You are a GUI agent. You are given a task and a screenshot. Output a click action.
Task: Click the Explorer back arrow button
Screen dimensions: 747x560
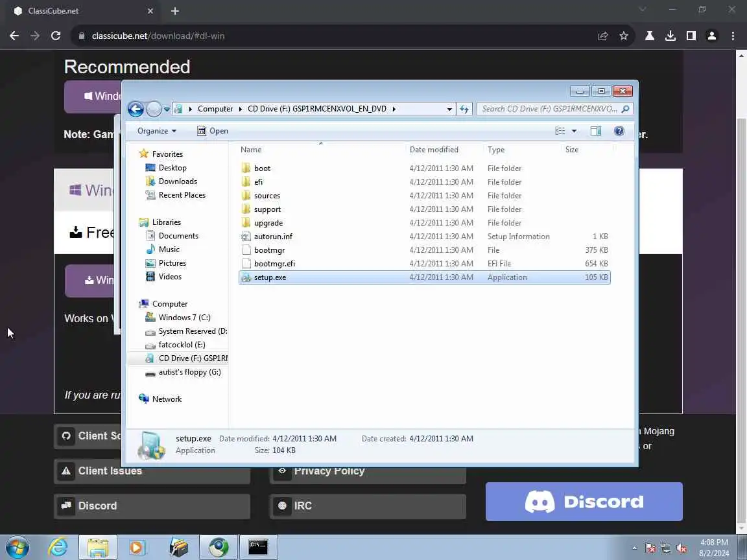(x=136, y=109)
